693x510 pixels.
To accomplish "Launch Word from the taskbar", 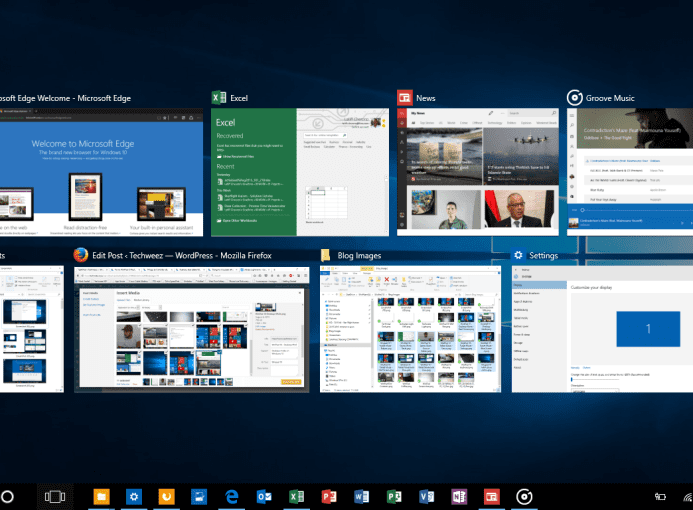I will (x=362, y=497).
